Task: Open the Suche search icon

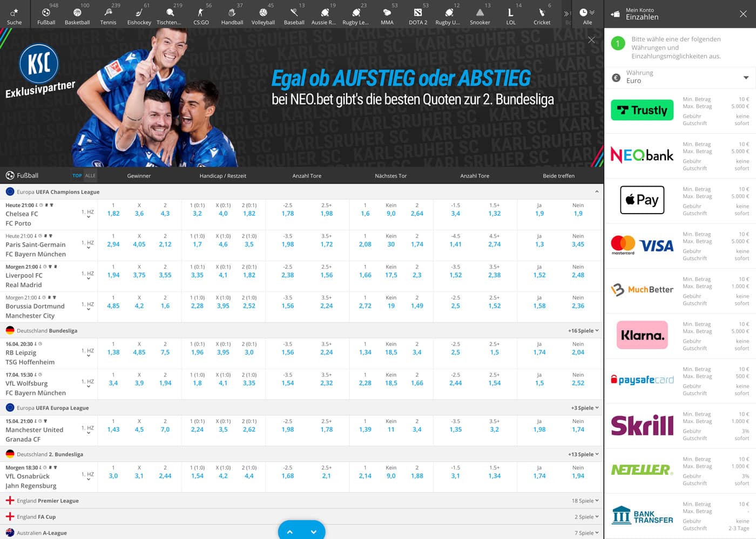Action: coord(15,13)
